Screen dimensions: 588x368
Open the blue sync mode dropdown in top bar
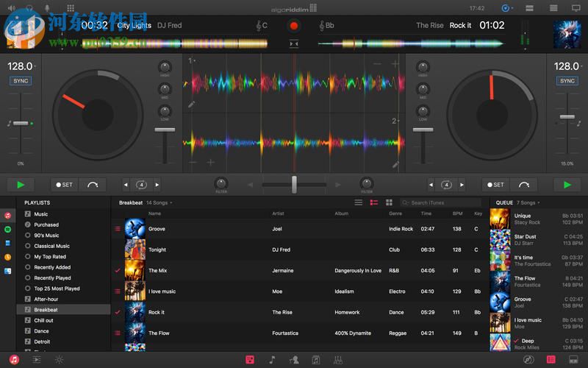tap(507, 8)
